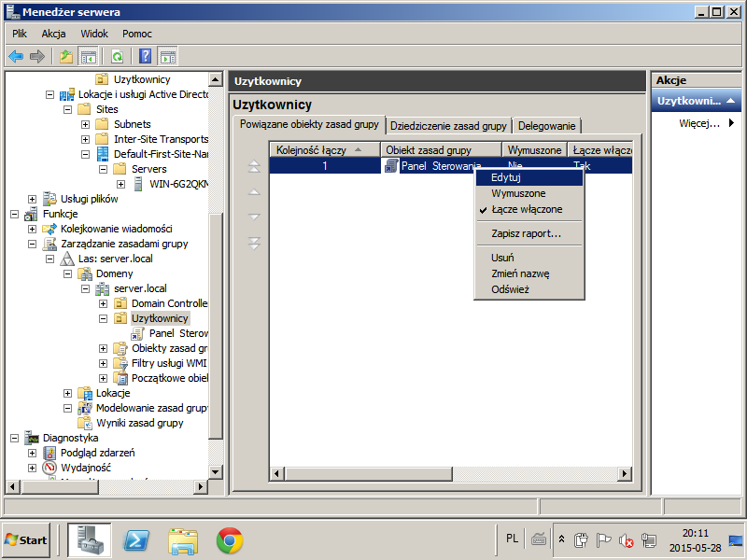Click the WIN-6G2QK server icon in the tree

[138, 184]
